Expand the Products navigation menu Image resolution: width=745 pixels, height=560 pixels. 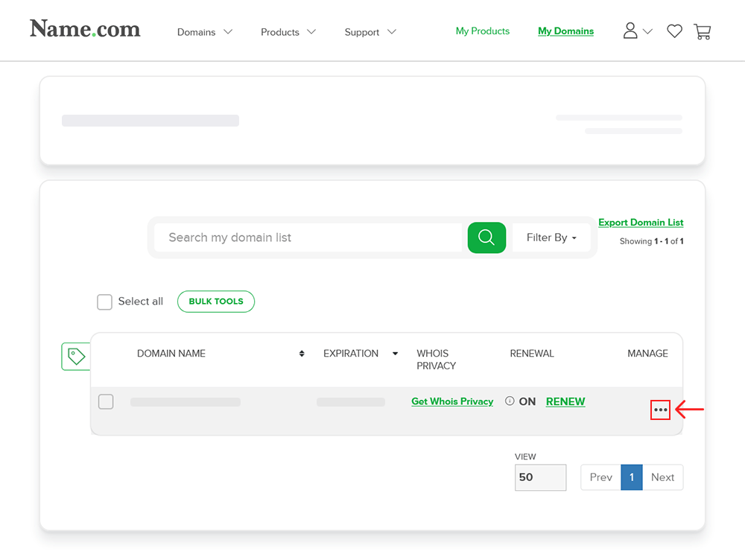(288, 32)
